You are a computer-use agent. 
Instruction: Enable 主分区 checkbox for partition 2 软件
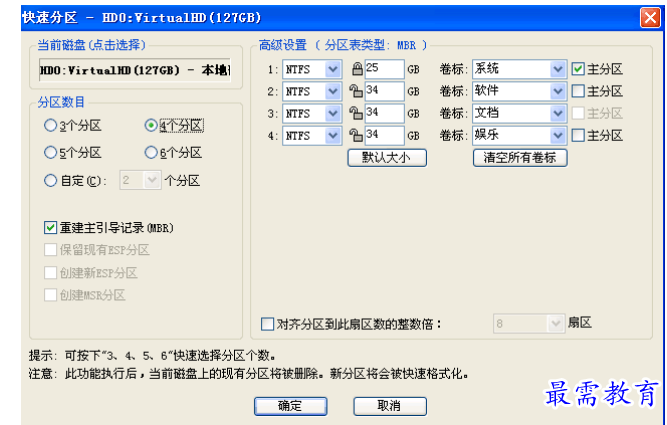coord(578,91)
